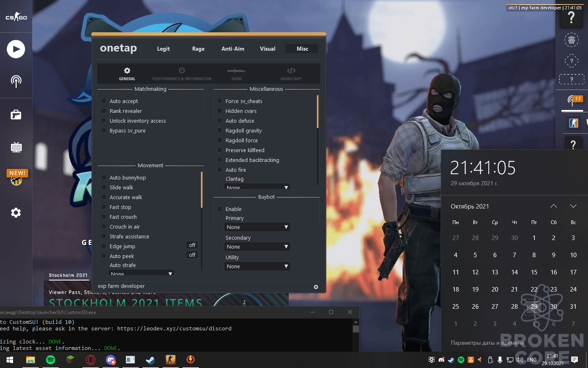Enable the Force sv_cheats checkbox

220,101
